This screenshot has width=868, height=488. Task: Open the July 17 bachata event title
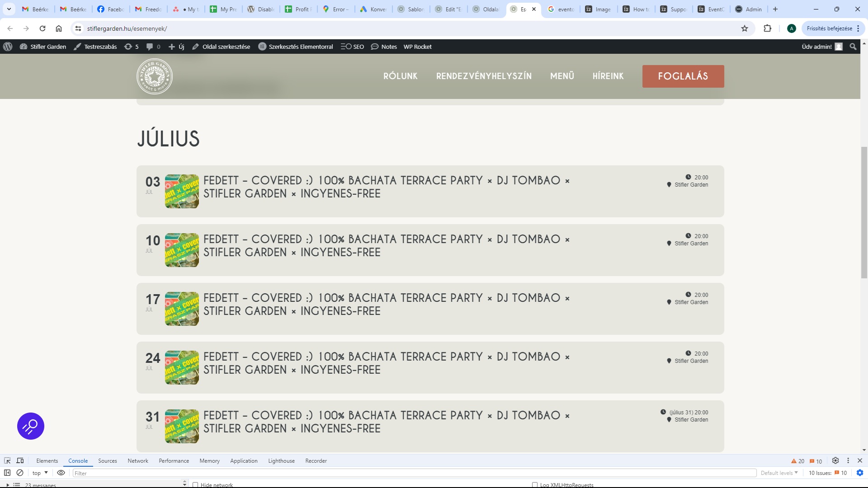(387, 305)
